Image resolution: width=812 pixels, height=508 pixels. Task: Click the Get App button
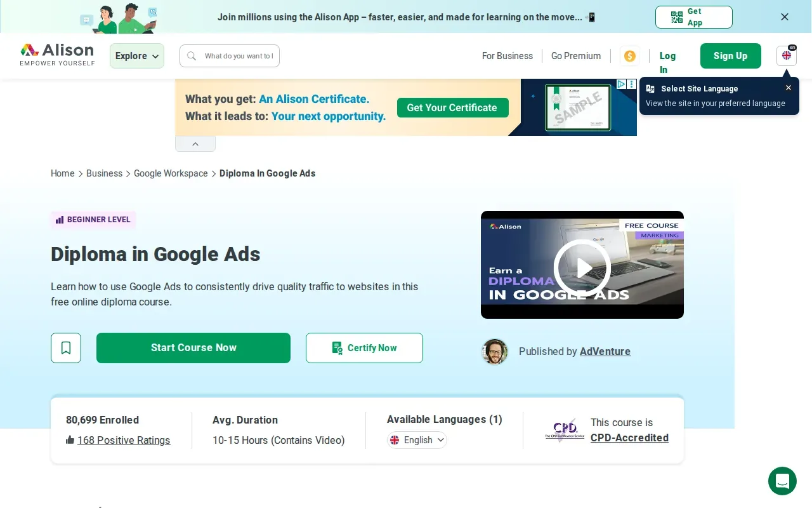[x=694, y=17]
